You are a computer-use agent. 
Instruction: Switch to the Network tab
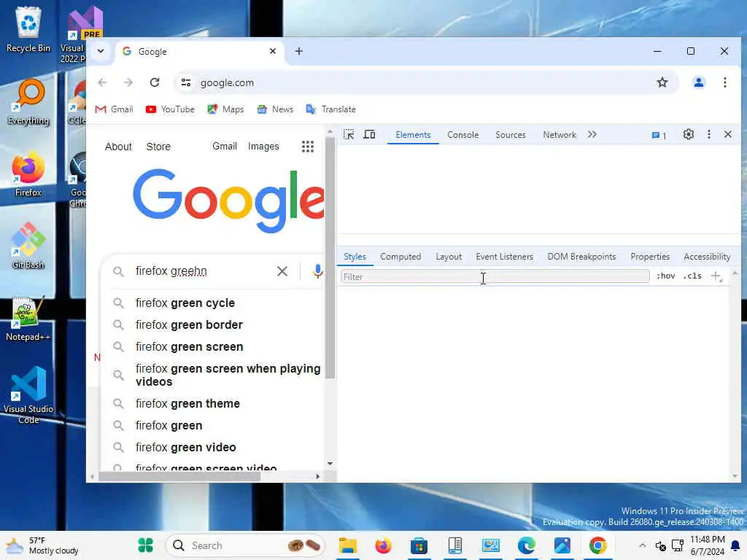pos(560,135)
